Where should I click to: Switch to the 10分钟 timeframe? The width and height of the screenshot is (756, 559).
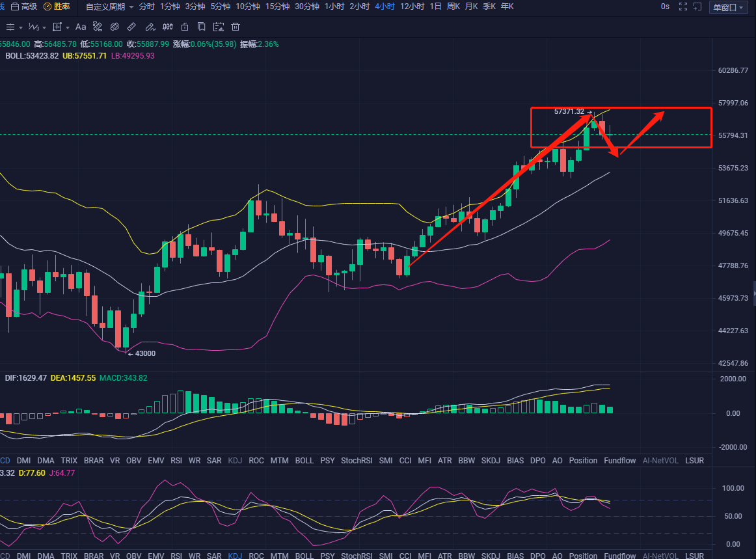click(247, 7)
